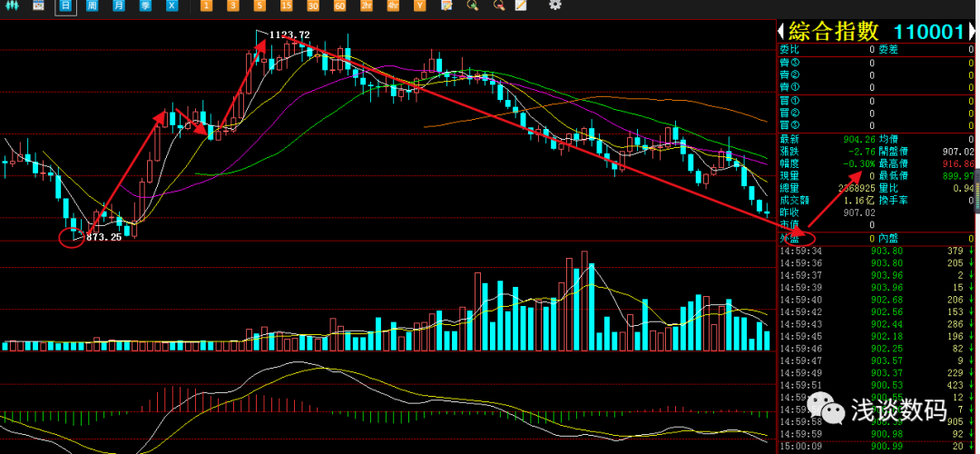The width and height of the screenshot is (980, 454).
Task: Click the symbol code 110001
Action: 928,32
